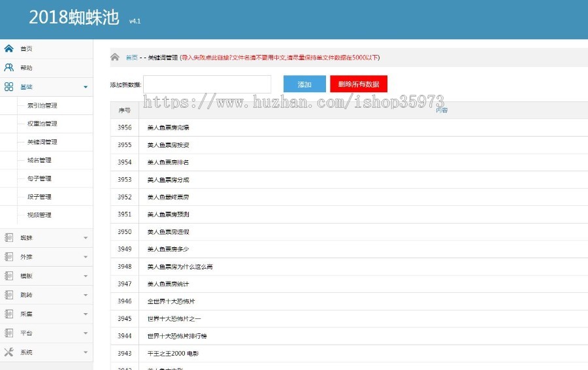Click the notebook icon beside 跳转
This screenshot has width=588, height=370.
pyautogui.click(x=9, y=295)
